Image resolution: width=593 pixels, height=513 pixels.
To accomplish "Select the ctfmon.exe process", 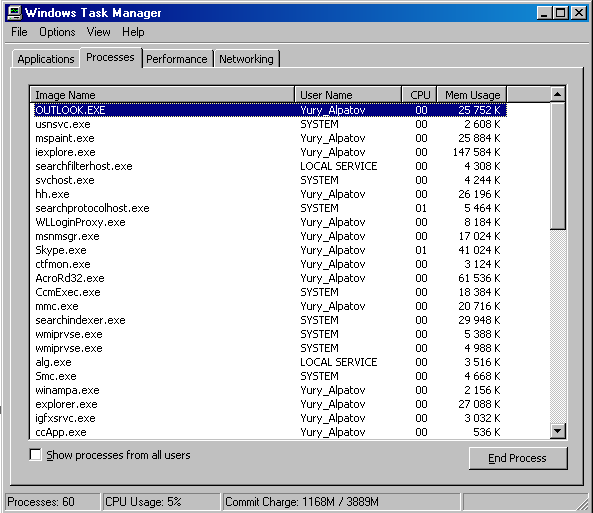I will click(x=270, y=264).
